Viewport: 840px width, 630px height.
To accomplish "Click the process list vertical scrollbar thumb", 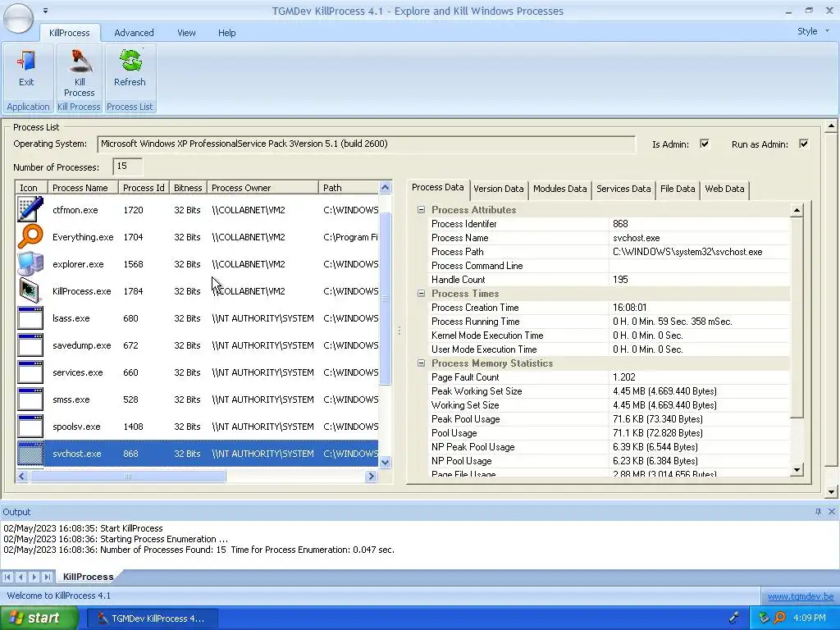I will pyautogui.click(x=386, y=298).
